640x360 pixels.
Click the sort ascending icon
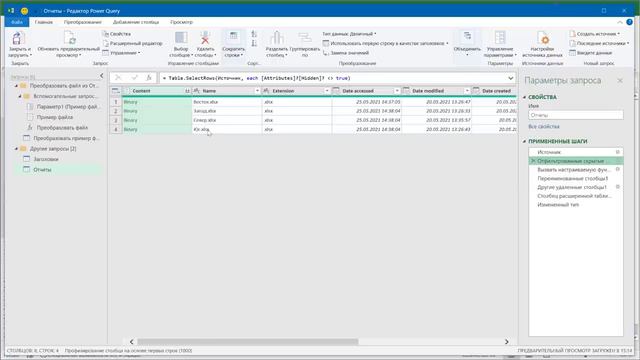(254, 34)
